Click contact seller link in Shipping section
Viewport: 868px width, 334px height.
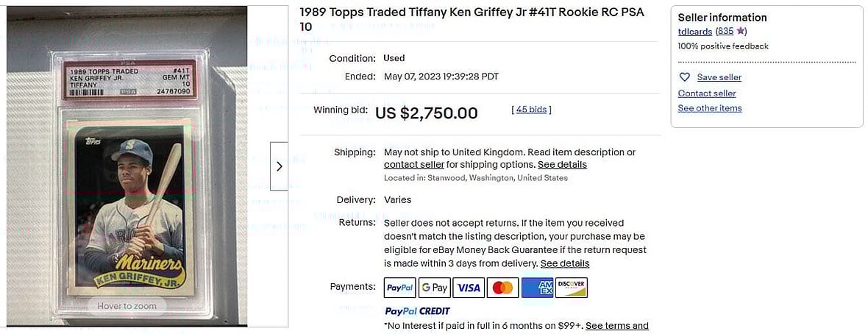click(414, 165)
